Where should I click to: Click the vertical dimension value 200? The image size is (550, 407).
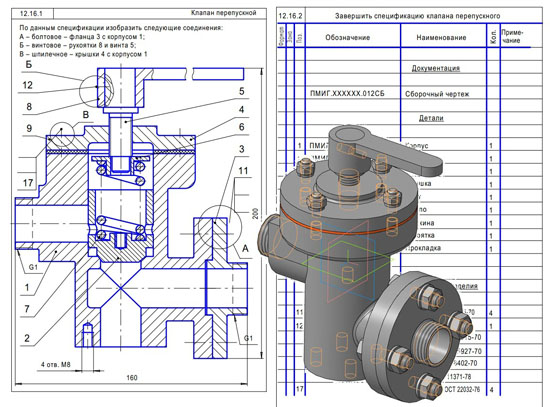point(255,214)
